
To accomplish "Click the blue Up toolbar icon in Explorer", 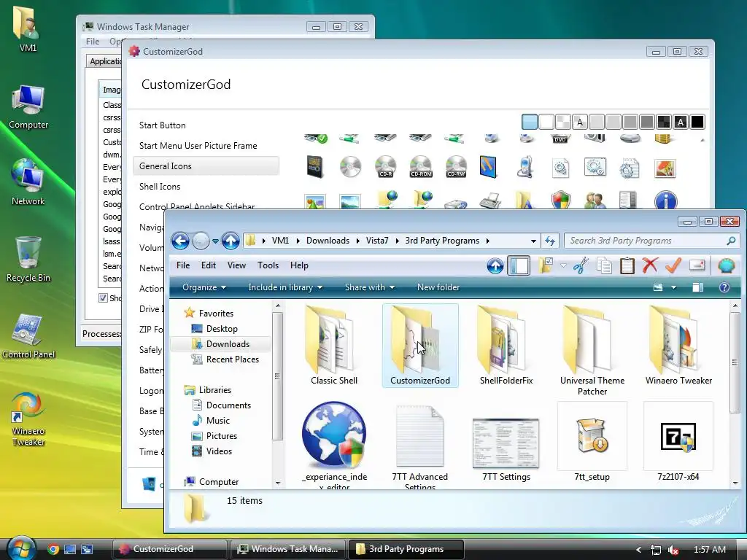I will click(x=495, y=265).
